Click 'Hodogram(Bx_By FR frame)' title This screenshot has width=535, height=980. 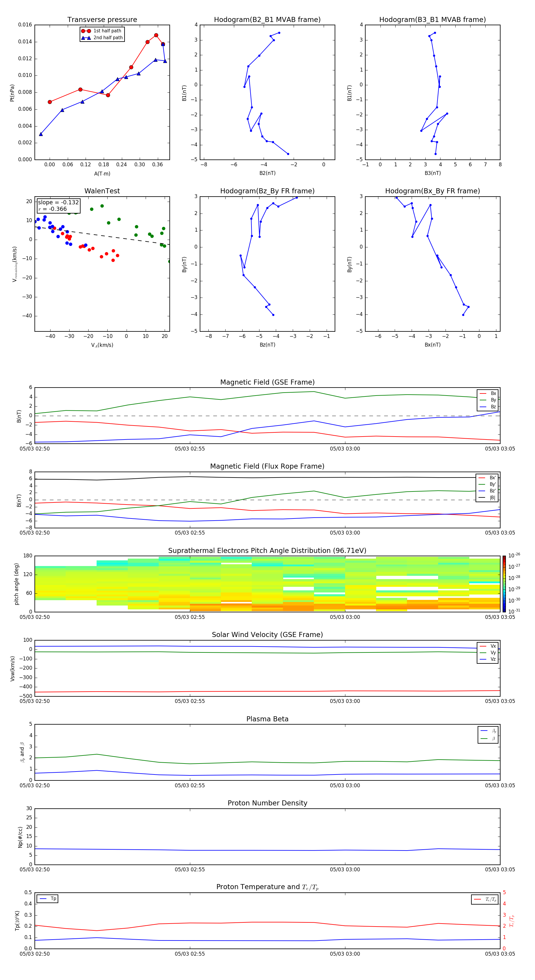click(432, 191)
